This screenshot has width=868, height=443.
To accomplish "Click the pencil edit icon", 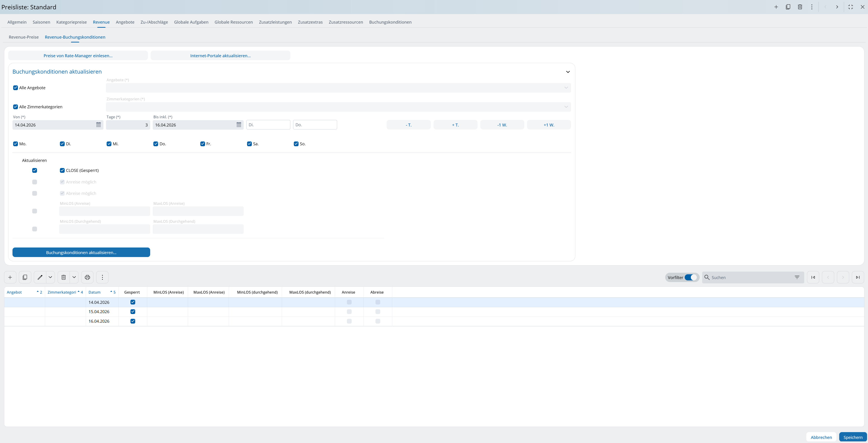I will pyautogui.click(x=40, y=277).
